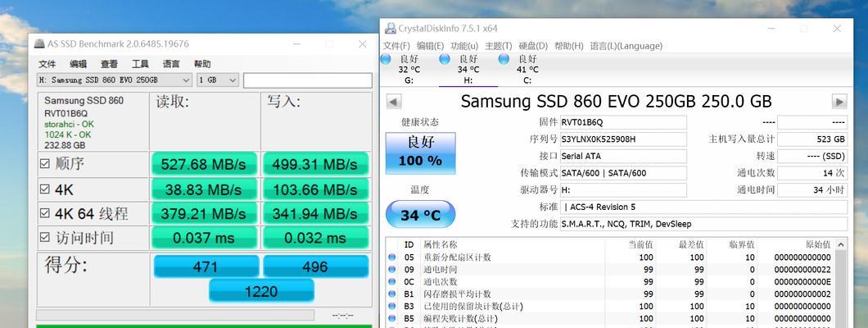Screen dimensions: 868x328
Task: Click the 4K read result 38.83 MB/s
Action: coord(204,189)
